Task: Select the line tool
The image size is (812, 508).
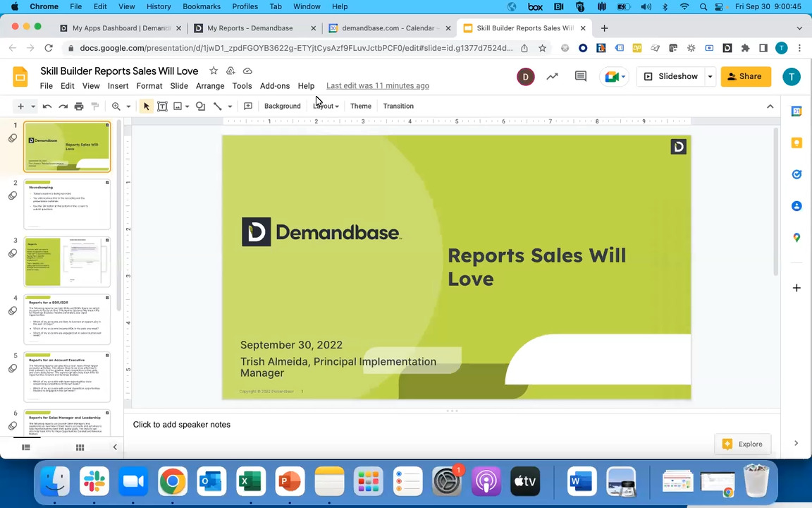Action: click(x=218, y=107)
